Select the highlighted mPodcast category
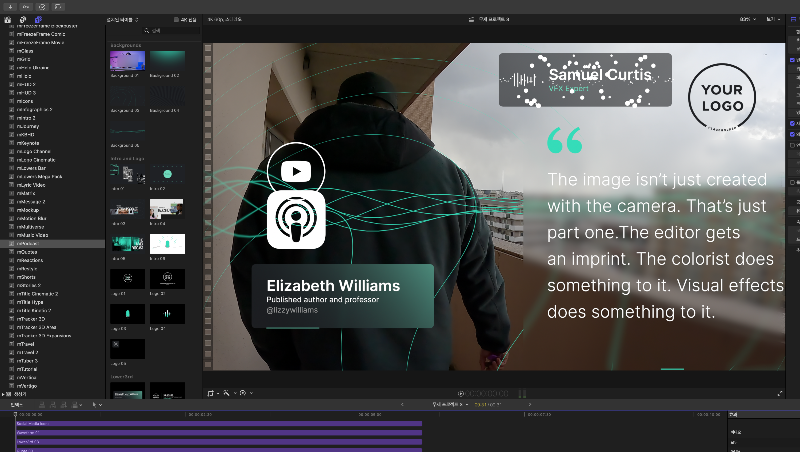 [x=52, y=243]
